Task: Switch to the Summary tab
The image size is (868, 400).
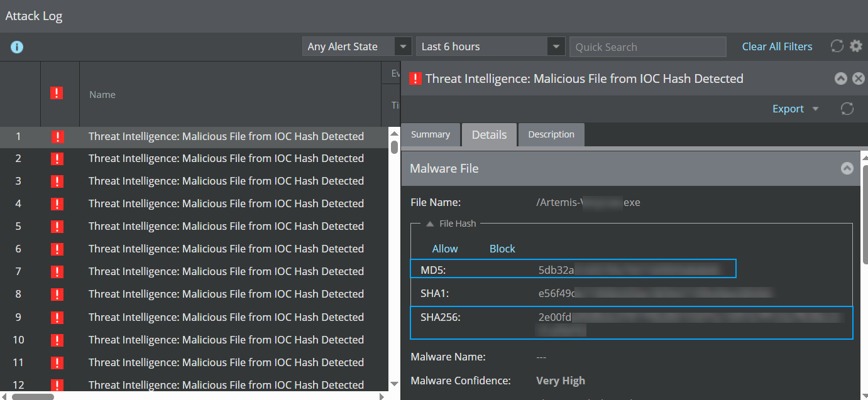Action: tap(431, 134)
